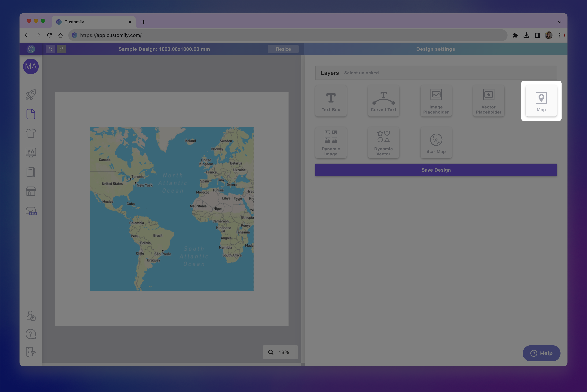Undo the last action
This screenshot has height=392, width=587.
(x=50, y=49)
